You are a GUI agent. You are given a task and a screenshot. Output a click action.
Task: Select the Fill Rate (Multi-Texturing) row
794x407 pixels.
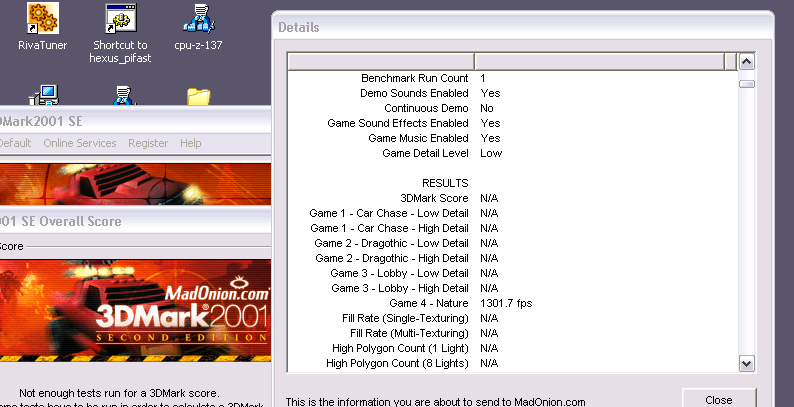tap(512, 334)
